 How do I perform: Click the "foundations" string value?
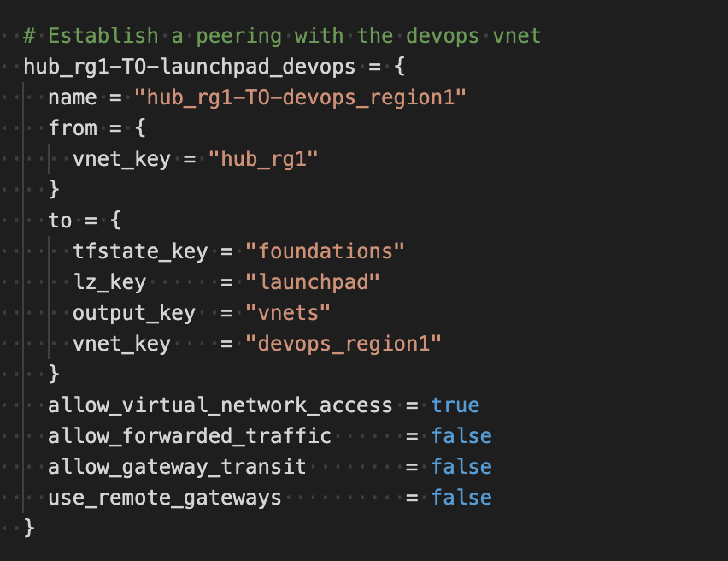pyautogui.click(x=325, y=251)
